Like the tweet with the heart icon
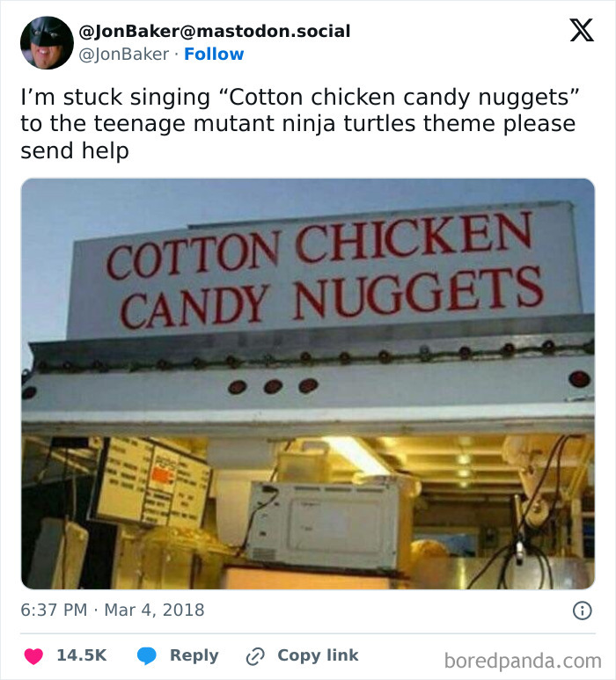The width and height of the screenshot is (616, 680). (33, 655)
